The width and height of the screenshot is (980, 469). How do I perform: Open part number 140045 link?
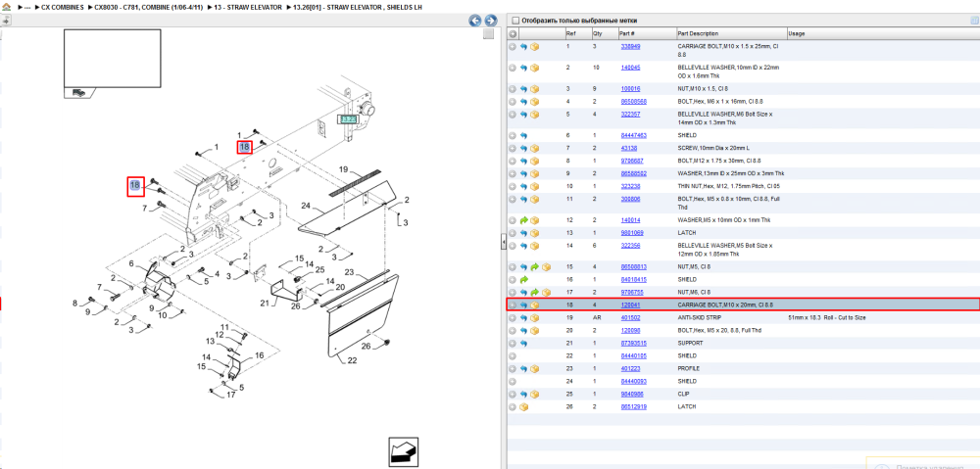(x=630, y=68)
